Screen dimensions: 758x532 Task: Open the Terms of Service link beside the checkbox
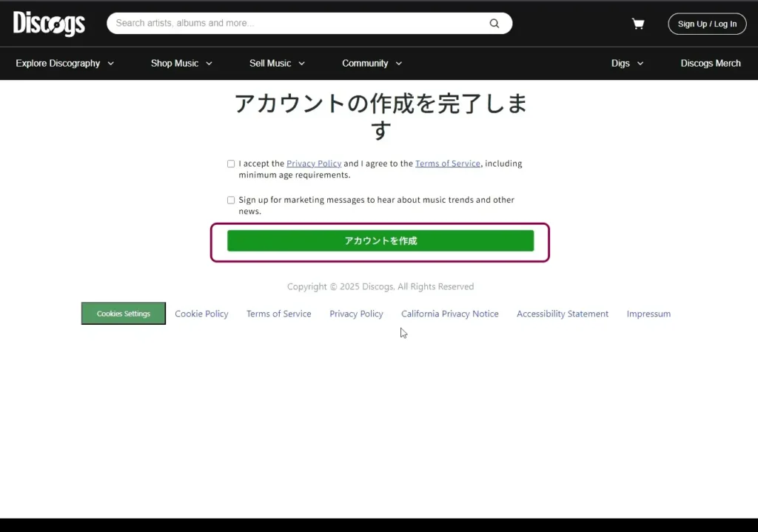447,164
